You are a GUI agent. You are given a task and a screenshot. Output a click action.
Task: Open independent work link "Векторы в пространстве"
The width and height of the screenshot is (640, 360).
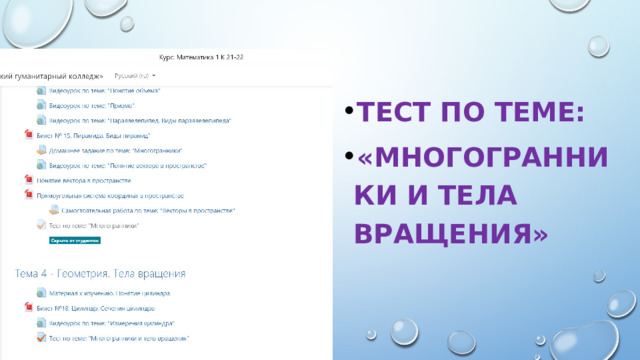148,211
